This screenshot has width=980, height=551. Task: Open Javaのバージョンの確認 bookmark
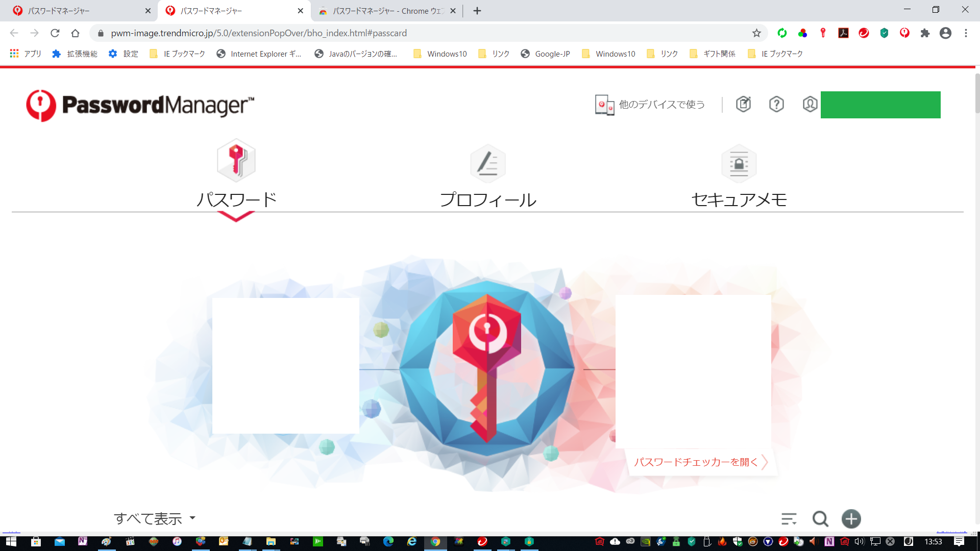coord(356,54)
